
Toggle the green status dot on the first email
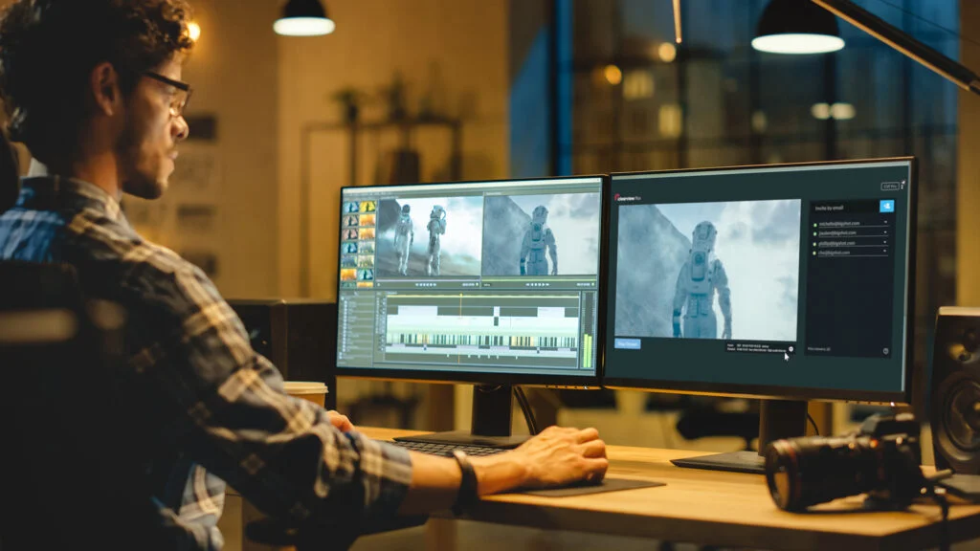click(x=815, y=223)
